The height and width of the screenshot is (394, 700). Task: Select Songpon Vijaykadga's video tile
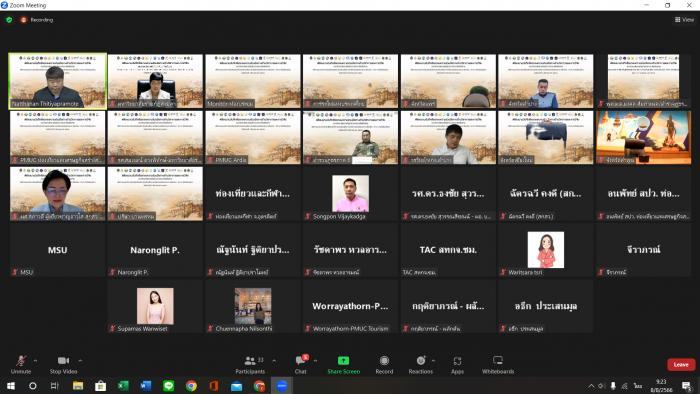pos(350,194)
